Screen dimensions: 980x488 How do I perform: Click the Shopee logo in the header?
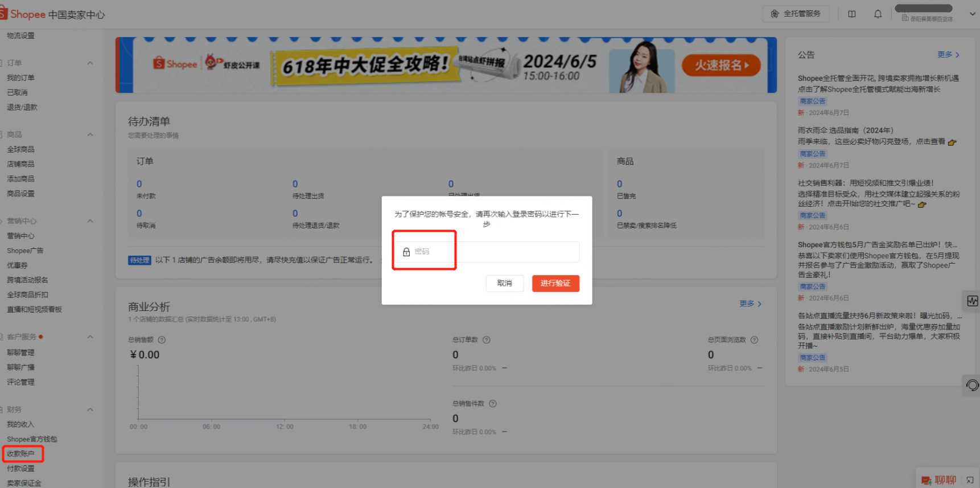23,14
